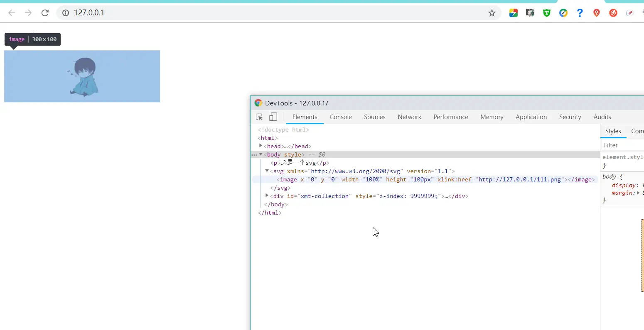Viewport: 644px width, 330px height.
Task: Click the Chrome logo in DevTools title bar
Action: (x=258, y=103)
